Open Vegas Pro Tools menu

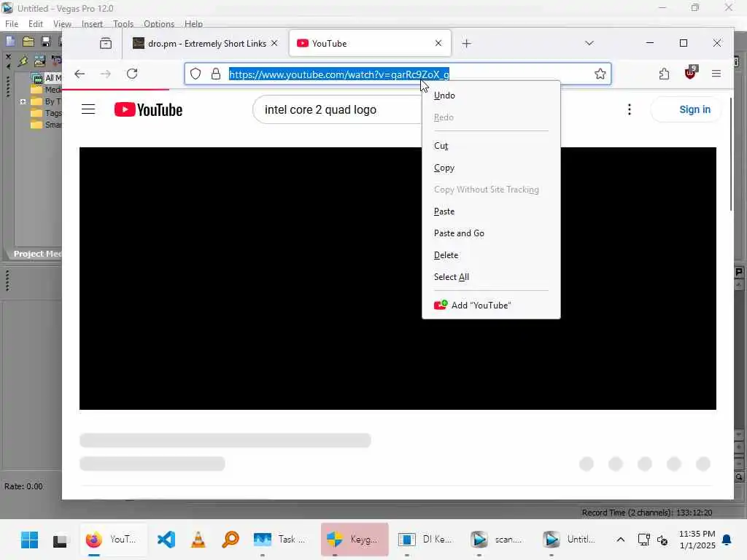(x=123, y=24)
